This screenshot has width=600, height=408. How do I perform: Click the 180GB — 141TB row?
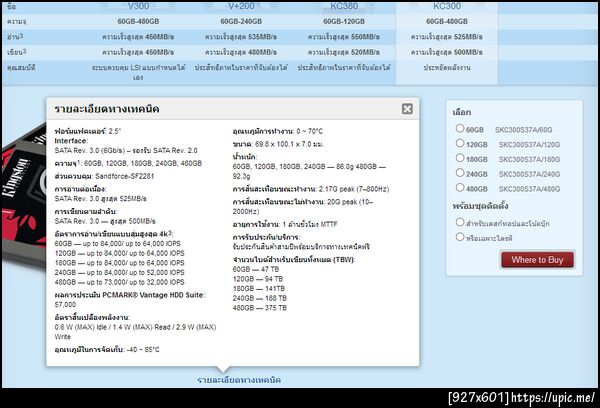pyautogui.click(x=259, y=289)
